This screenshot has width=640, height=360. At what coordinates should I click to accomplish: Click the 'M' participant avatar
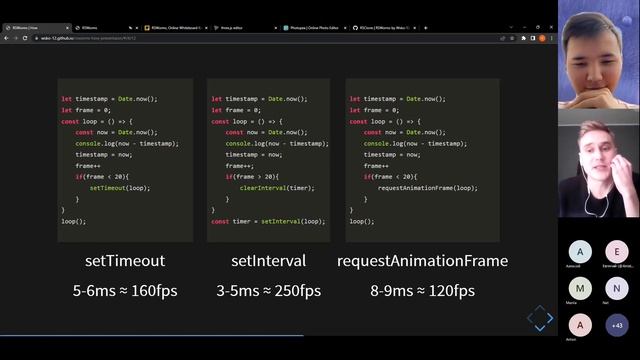[x=580, y=289]
